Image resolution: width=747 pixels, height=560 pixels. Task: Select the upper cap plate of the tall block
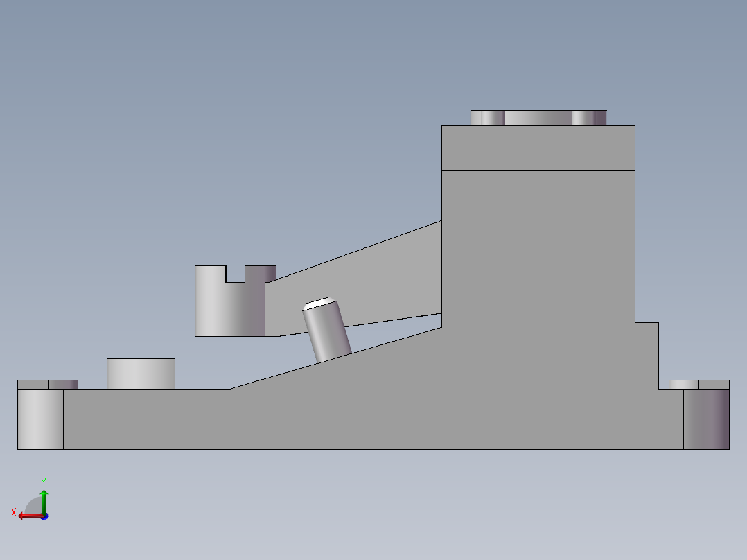(x=538, y=148)
